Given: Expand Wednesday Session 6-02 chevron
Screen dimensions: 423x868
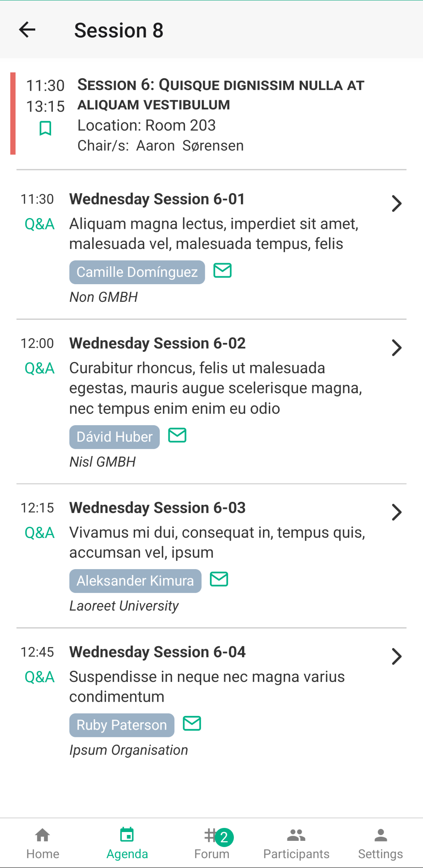Looking at the screenshot, I should pyautogui.click(x=397, y=348).
